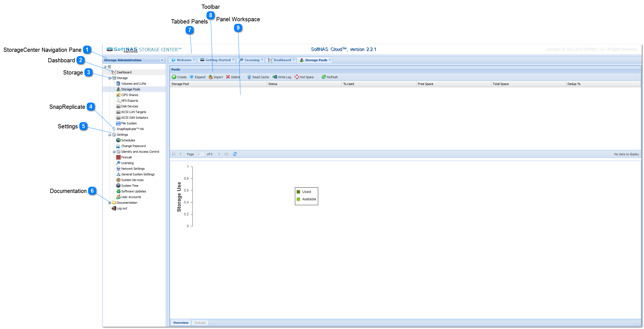
Task: Click the Refresh button in Pools toolbar
Action: pos(330,77)
